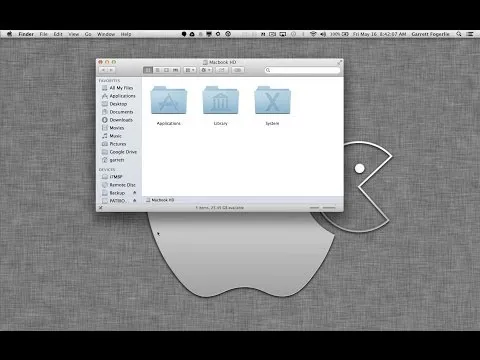
Task: Open the gear Action menu dropdown
Action: [206, 70]
